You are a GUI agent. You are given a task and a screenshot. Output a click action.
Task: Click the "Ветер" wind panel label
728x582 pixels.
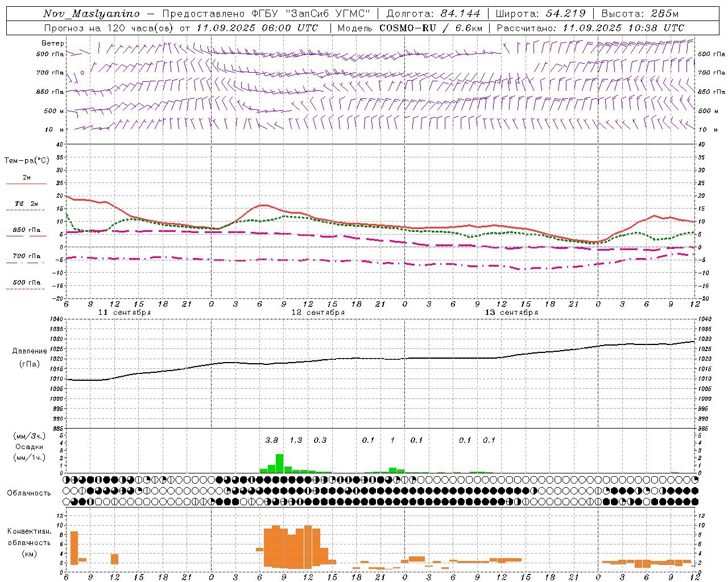tap(53, 43)
